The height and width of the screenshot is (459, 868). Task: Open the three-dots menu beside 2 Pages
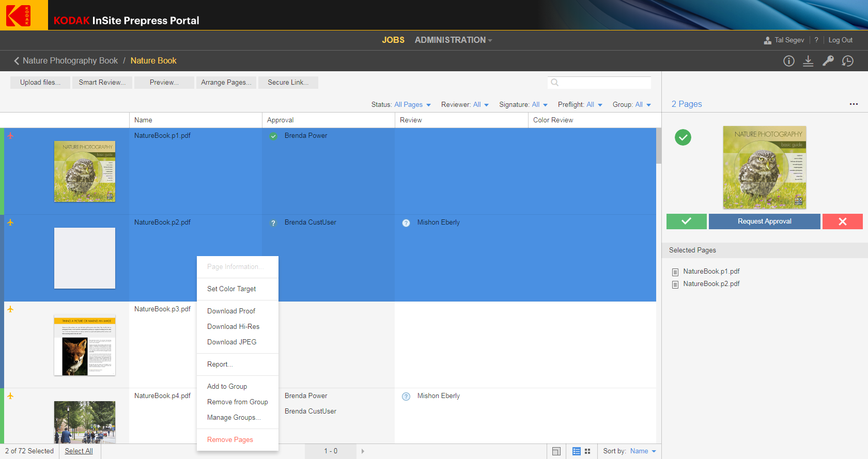coord(853,104)
